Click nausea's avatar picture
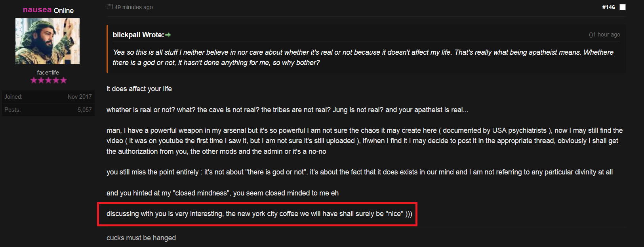This screenshot has width=644, height=247. point(48,41)
